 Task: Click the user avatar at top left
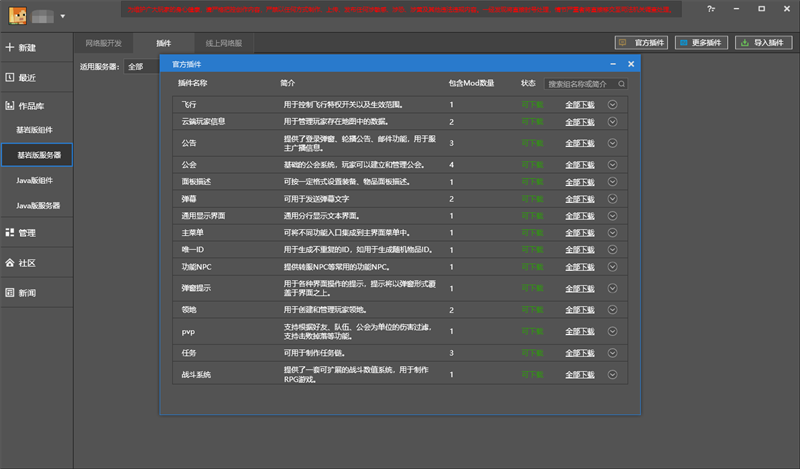[17, 14]
